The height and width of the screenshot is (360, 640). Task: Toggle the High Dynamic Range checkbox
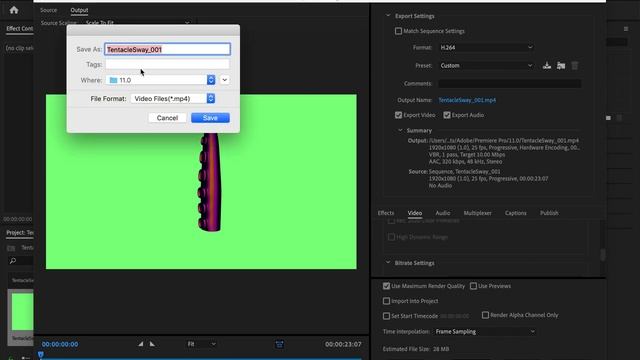[x=391, y=237]
